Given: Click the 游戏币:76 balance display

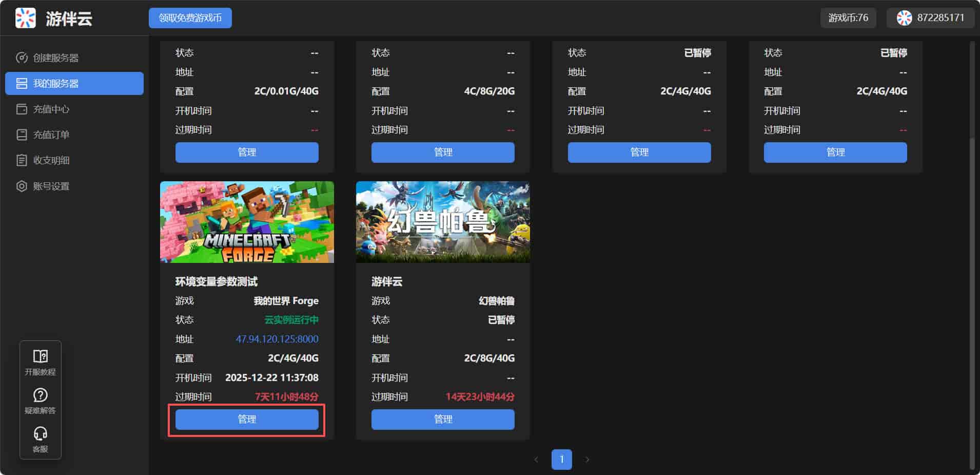Looking at the screenshot, I should tap(848, 18).
